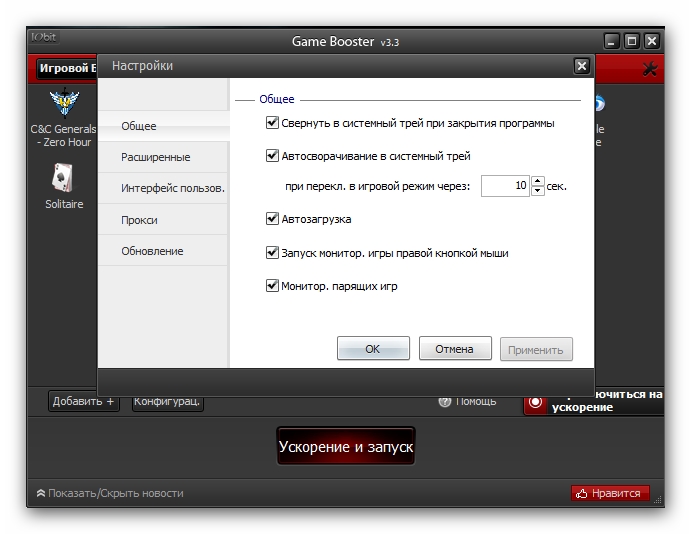Viewport: 691px width, 534px height.
Task: Click the Игровой tab in main window
Action: [x=67, y=68]
